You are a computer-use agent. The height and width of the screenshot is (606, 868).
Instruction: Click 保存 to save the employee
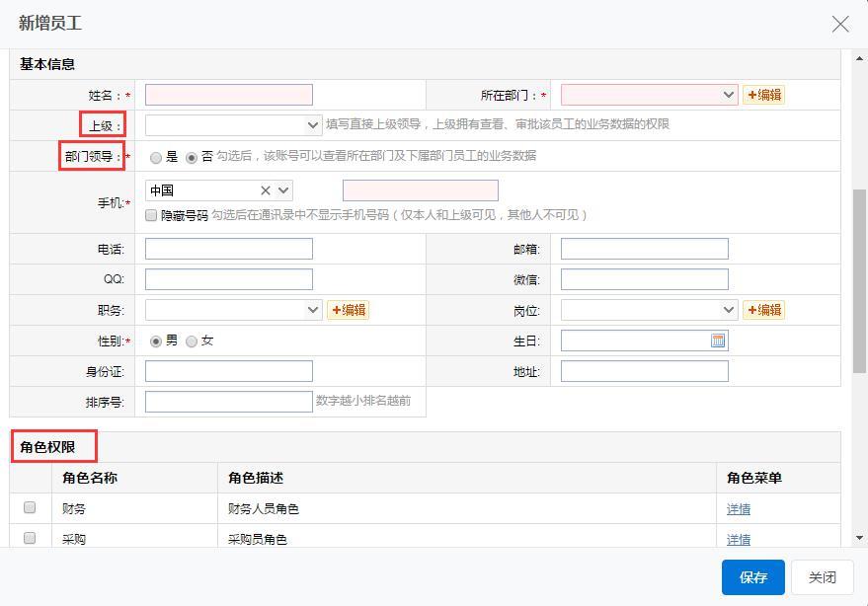(752, 577)
